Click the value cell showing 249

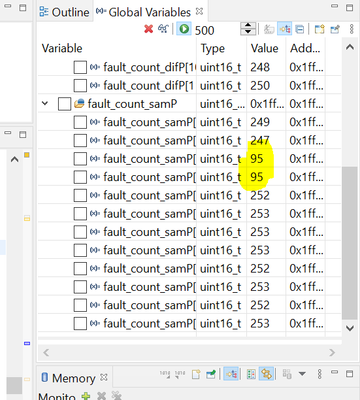pyautogui.click(x=266, y=122)
